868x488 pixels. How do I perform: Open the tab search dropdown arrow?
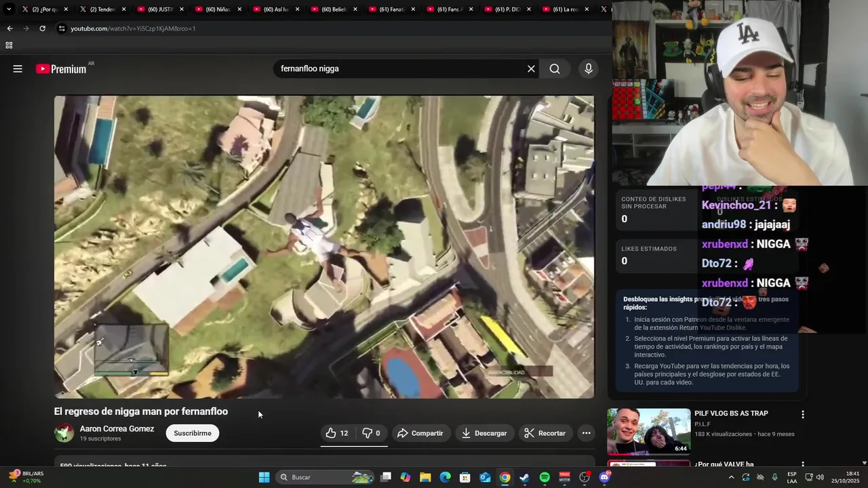coord(9,9)
